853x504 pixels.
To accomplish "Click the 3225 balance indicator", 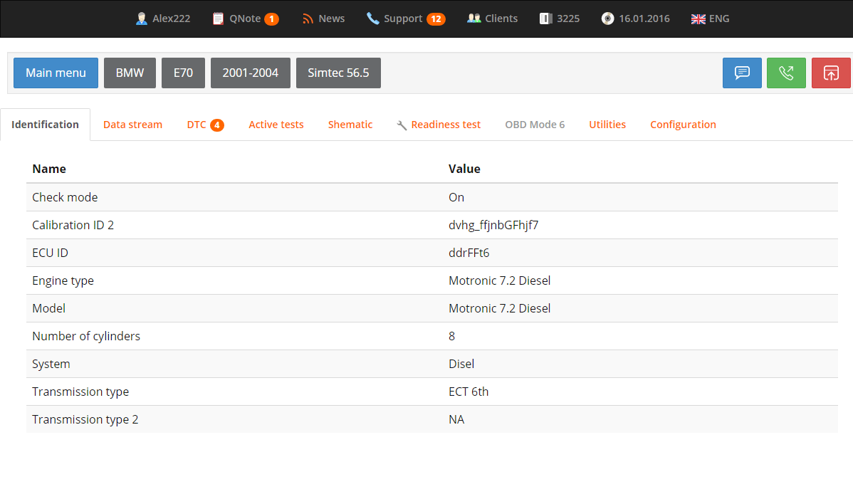I will click(x=560, y=19).
